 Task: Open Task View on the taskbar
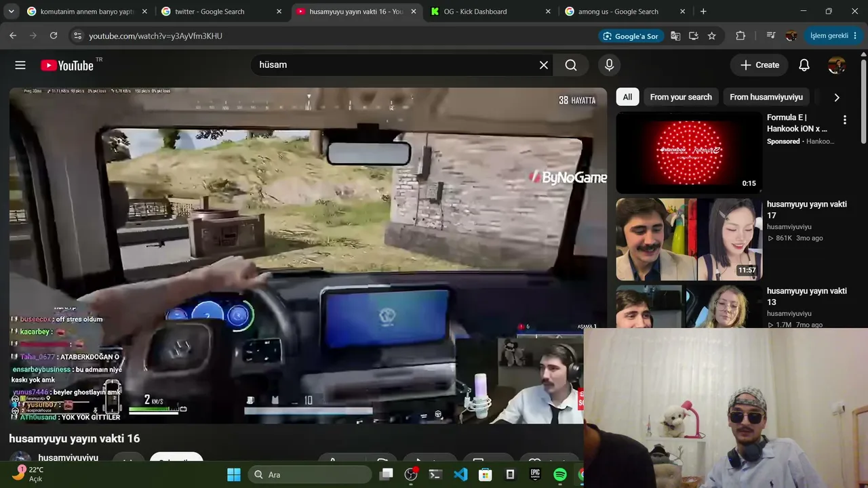pos(387,474)
